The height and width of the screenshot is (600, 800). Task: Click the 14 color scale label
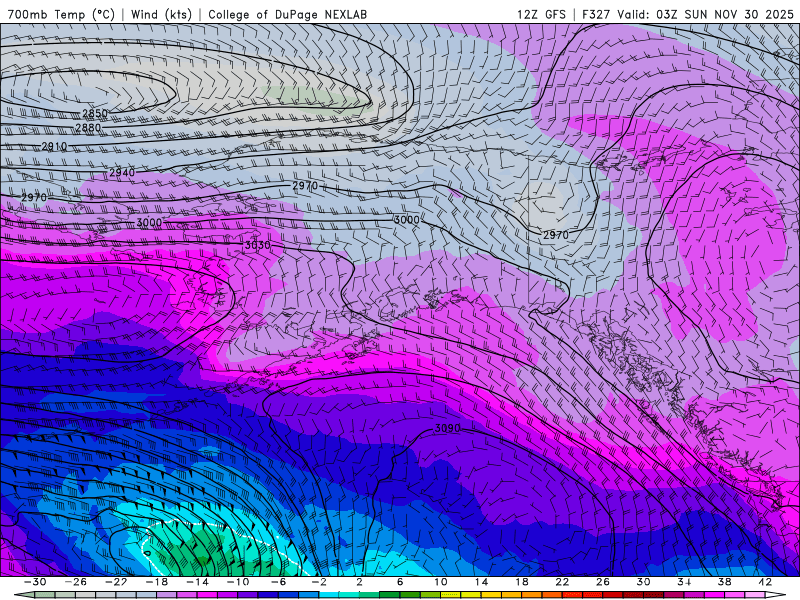point(481,582)
